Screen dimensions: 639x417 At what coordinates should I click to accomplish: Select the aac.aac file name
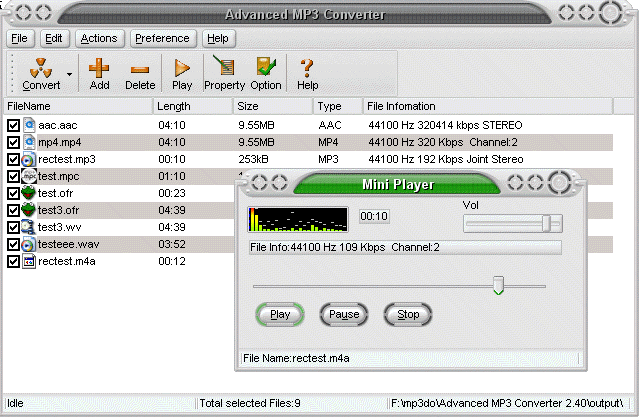tap(57, 125)
